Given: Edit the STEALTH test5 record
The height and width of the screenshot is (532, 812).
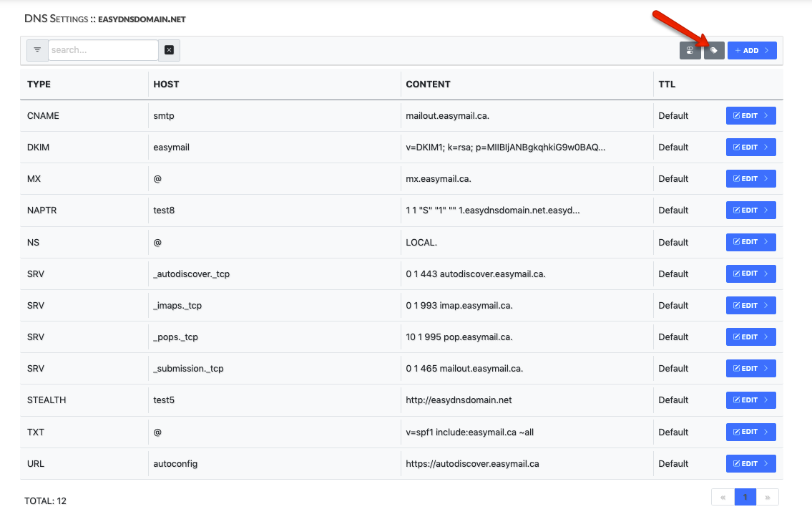Looking at the screenshot, I should (x=750, y=400).
